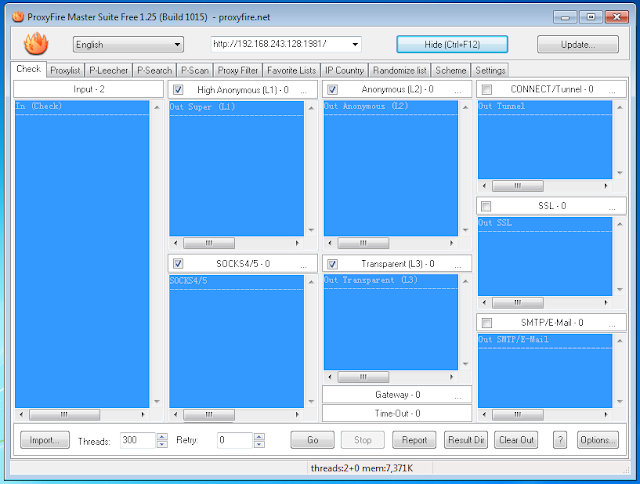Open the High Anonymous (L1) ellipsis menu

click(x=303, y=91)
